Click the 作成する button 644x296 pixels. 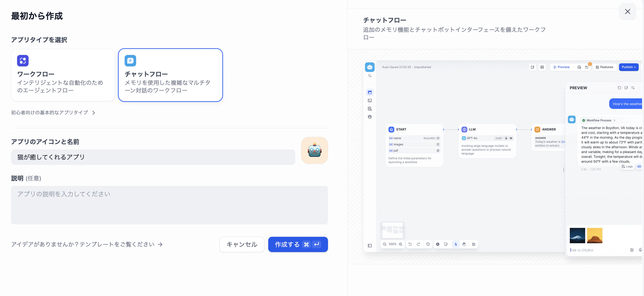298,244
